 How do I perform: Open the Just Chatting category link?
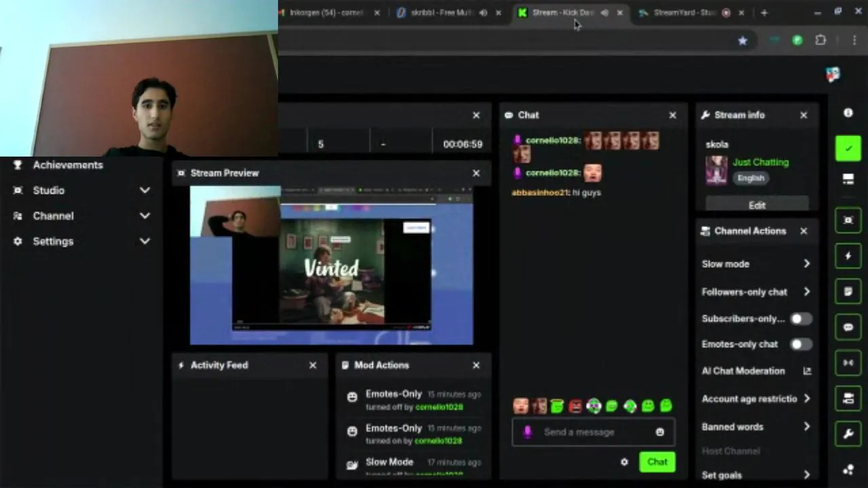pos(761,162)
